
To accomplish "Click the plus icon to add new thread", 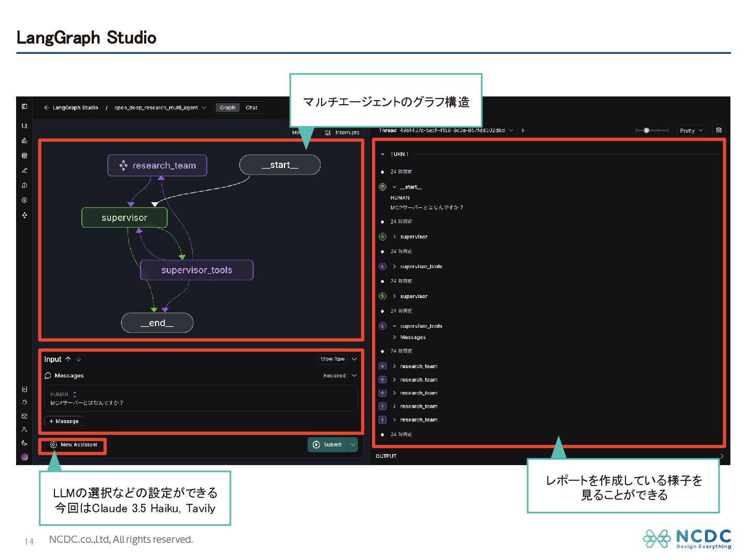I will 523,131.
